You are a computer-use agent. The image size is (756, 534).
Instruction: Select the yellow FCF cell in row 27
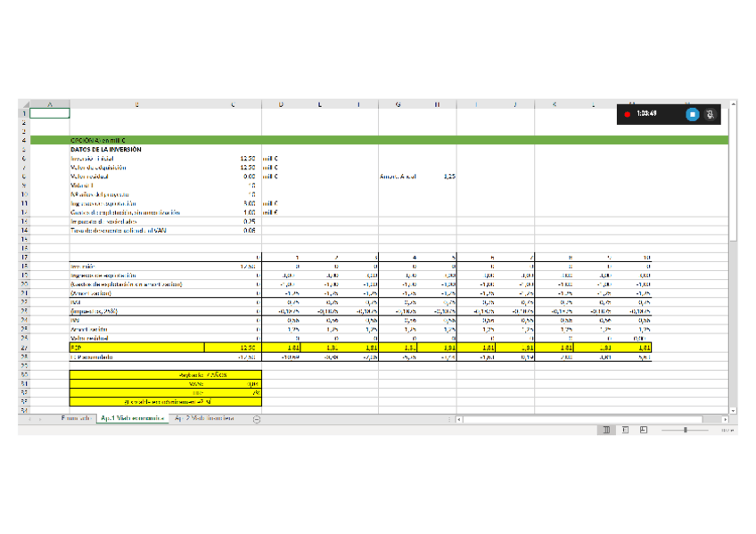pyautogui.click(x=136, y=348)
